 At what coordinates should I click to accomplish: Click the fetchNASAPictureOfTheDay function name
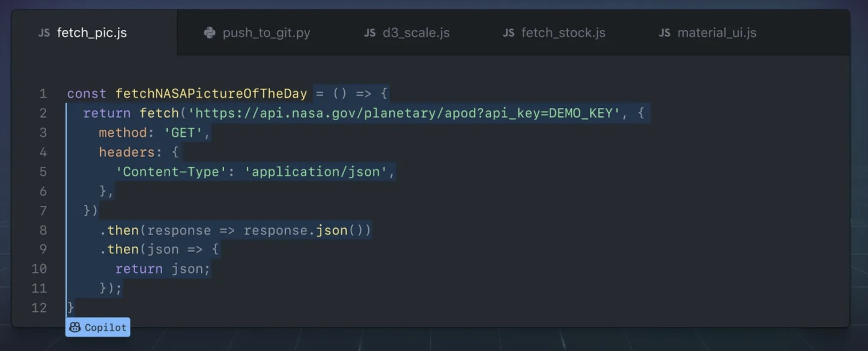point(211,94)
